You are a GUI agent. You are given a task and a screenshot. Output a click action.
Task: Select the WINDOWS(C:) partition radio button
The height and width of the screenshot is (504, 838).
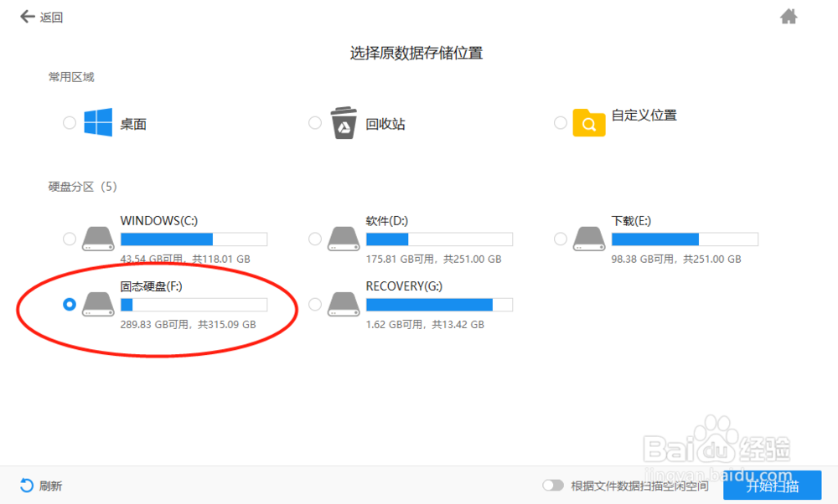click(70, 238)
